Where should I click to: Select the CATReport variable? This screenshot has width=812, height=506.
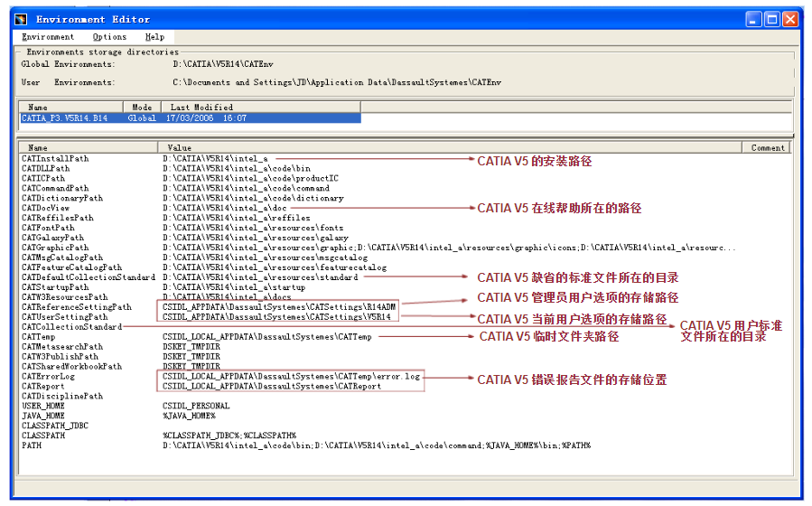point(43,386)
